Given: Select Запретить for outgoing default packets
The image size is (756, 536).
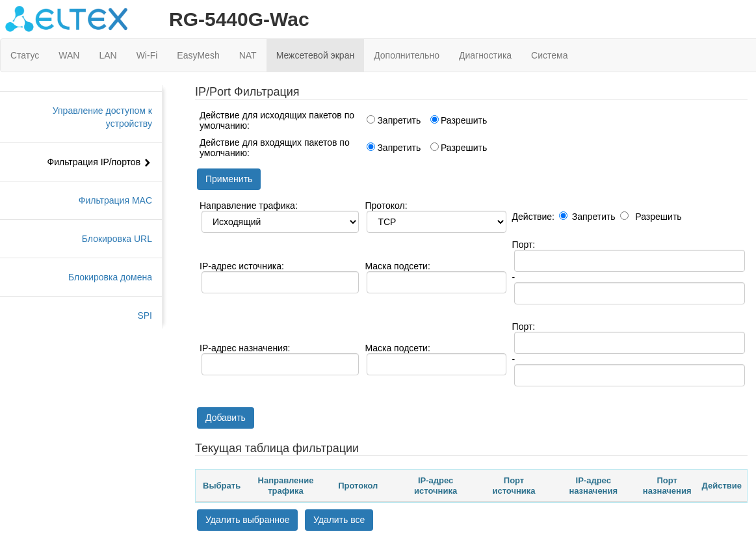Looking at the screenshot, I should tap(371, 120).
